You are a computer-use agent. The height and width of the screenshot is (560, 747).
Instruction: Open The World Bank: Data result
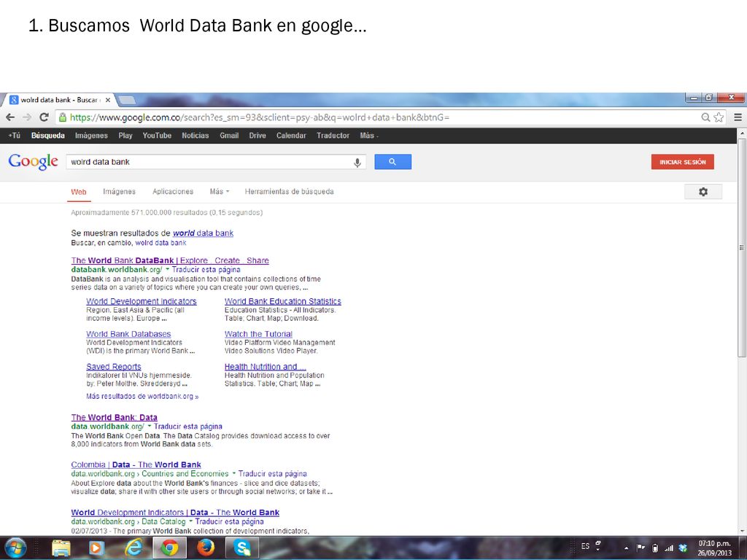tap(115, 417)
